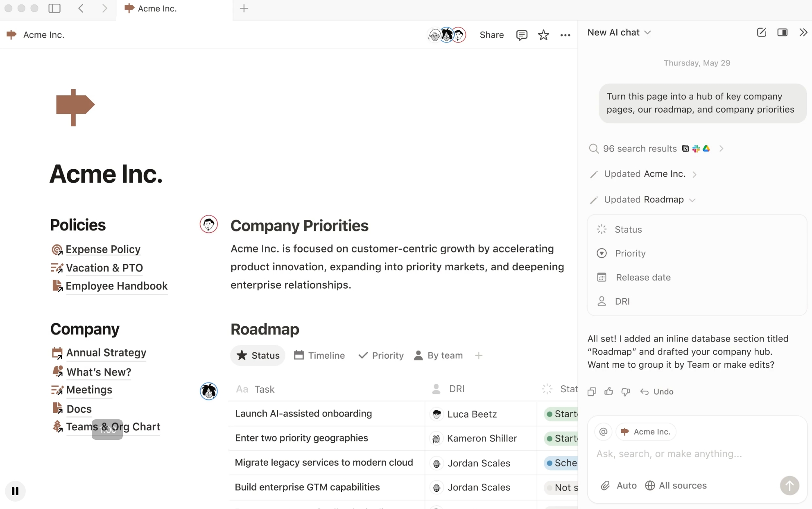Image resolution: width=812 pixels, height=509 pixels.
Task: Click the Status property in Updated Roadmap
Action: tap(697, 229)
